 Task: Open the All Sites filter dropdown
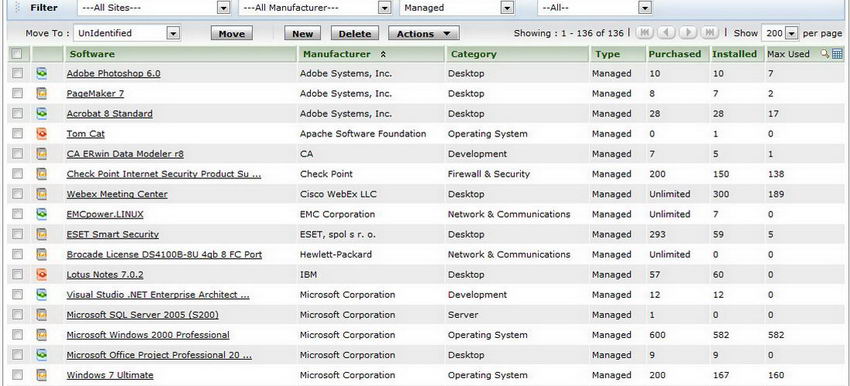[154, 8]
